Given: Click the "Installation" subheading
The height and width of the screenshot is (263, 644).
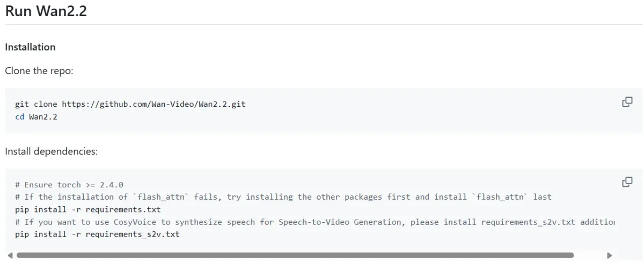Looking at the screenshot, I should (30, 47).
